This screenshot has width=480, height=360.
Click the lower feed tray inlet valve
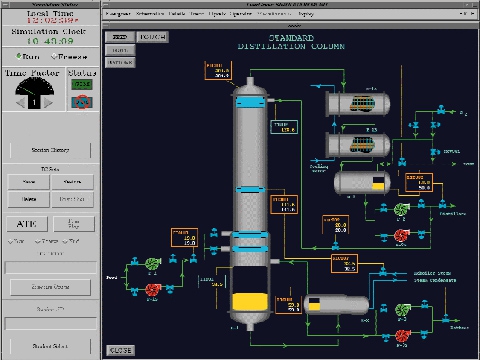point(214,249)
